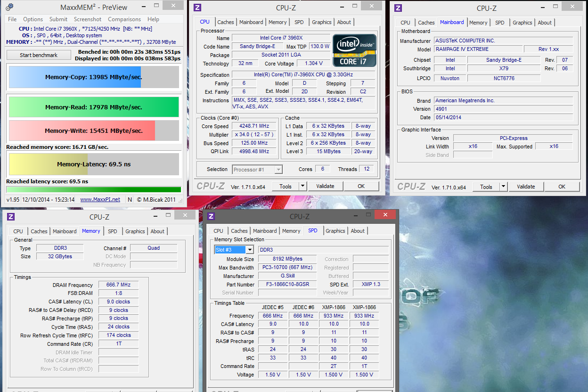This screenshot has width=588, height=392.
Task: Click the Memory-Write result bar
Action: click(94, 131)
